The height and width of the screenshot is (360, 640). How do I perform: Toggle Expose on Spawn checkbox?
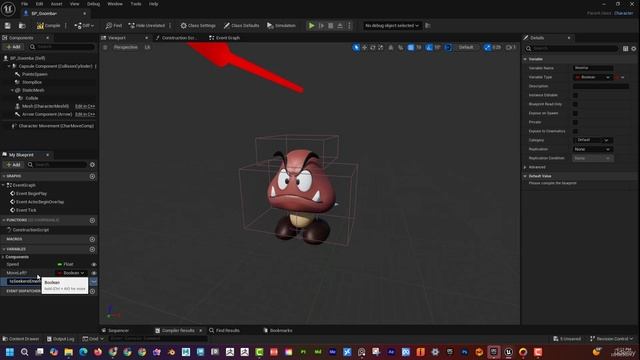pyautogui.click(x=575, y=113)
